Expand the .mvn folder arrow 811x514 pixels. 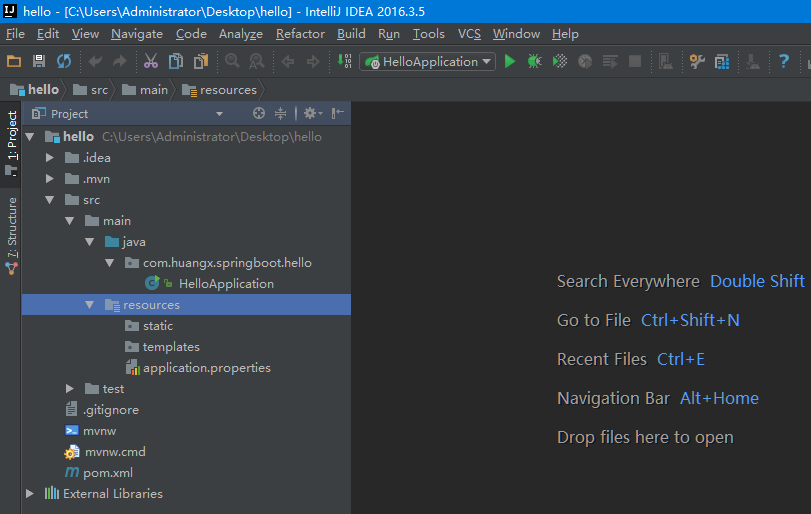[50, 179]
